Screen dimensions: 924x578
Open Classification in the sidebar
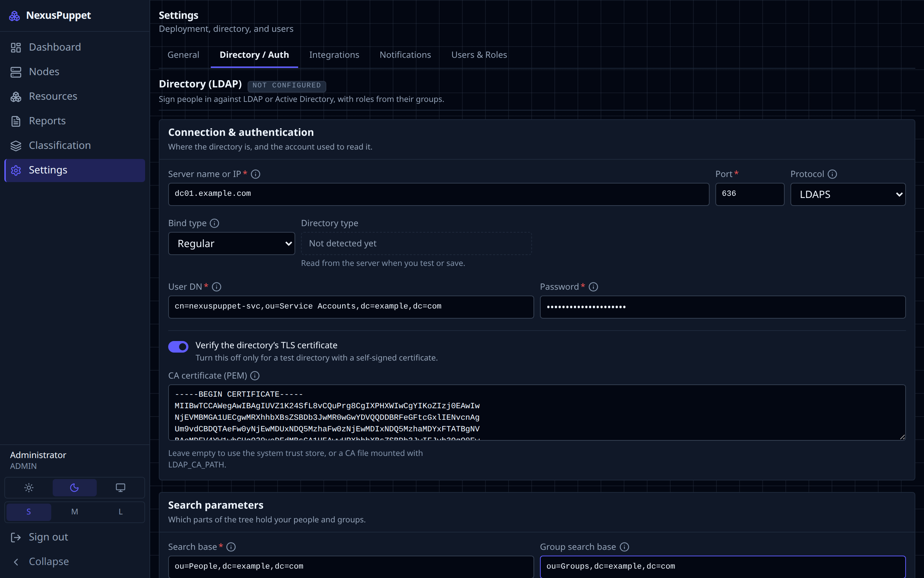(x=74, y=146)
